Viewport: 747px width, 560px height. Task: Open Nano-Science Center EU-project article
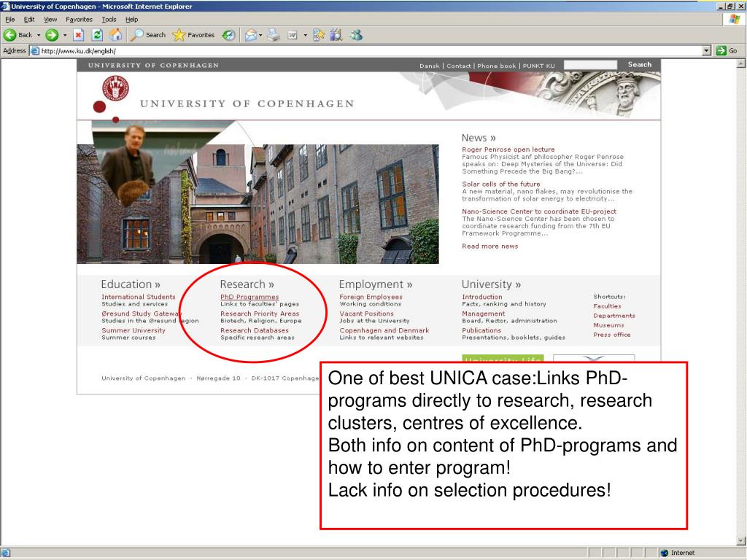(539, 211)
